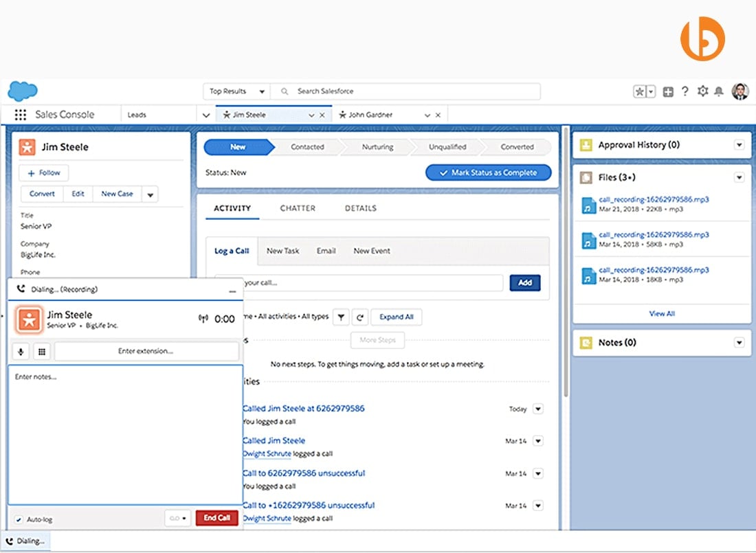Click the Edit button
The image size is (756, 553).
[78, 194]
